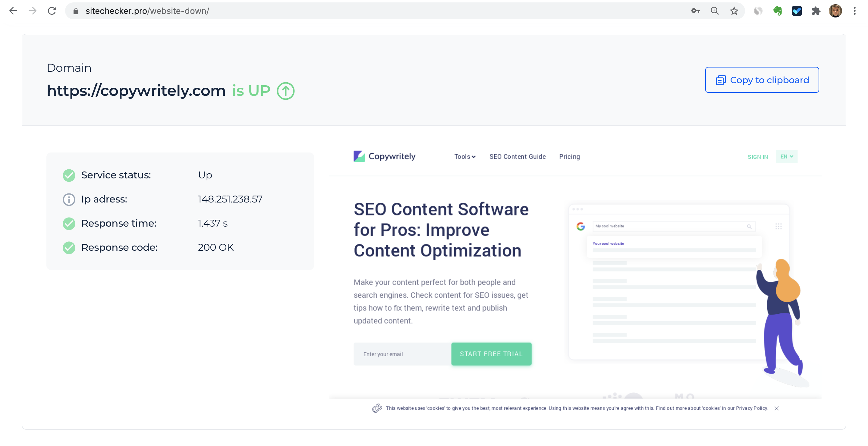Click the Pricing menu item
The height and width of the screenshot is (446, 868).
coord(569,156)
